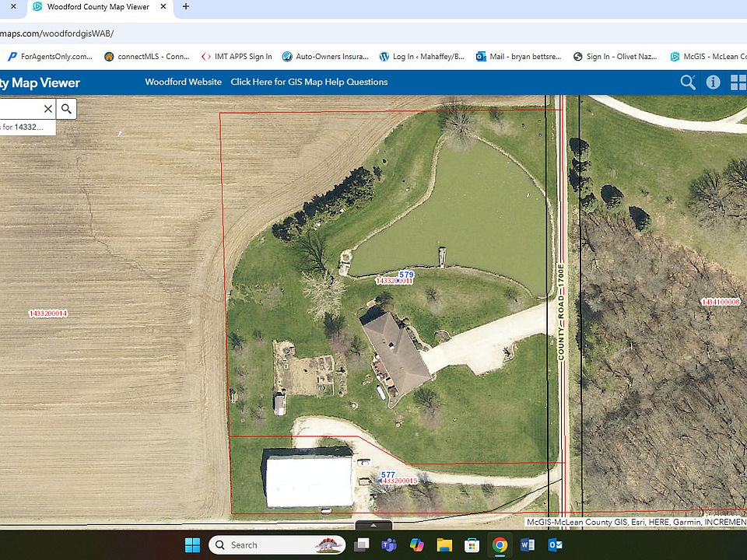Clear the parcel search box with X
The width and height of the screenshot is (747, 560).
click(48, 109)
